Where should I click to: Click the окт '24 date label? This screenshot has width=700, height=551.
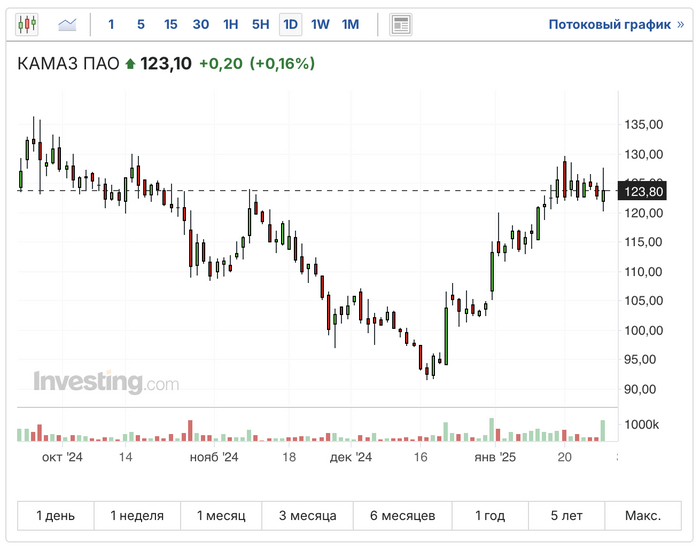coord(62,457)
